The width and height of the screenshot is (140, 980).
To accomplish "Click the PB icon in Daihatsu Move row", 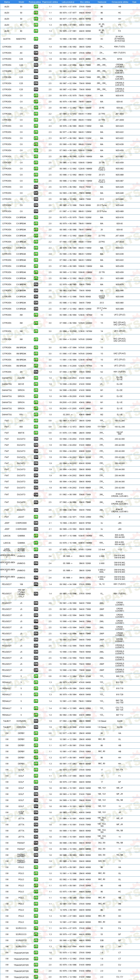I will click(x=36, y=384).
